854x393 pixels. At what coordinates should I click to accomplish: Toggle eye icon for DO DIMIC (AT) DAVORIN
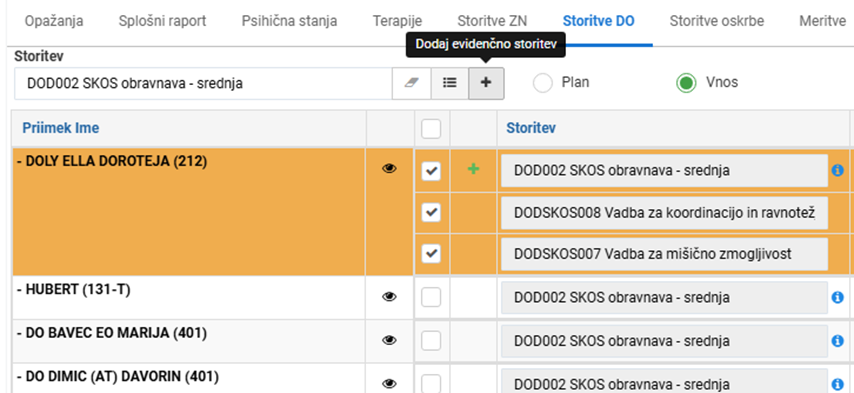(x=389, y=384)
